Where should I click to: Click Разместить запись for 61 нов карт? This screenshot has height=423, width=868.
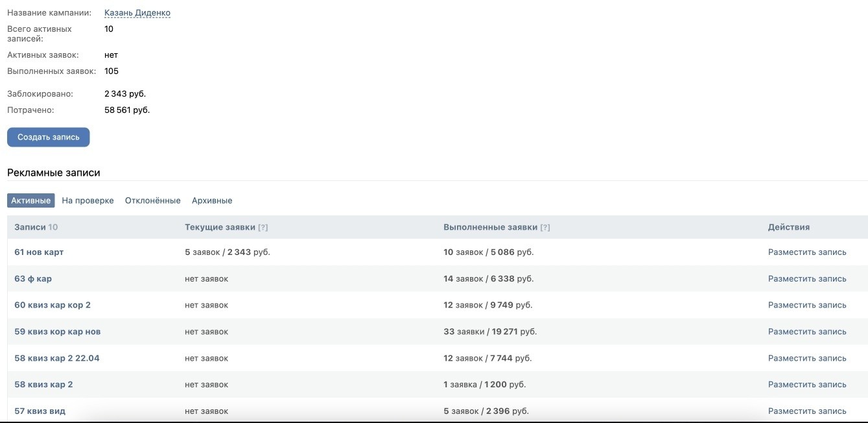click(807, 252)
